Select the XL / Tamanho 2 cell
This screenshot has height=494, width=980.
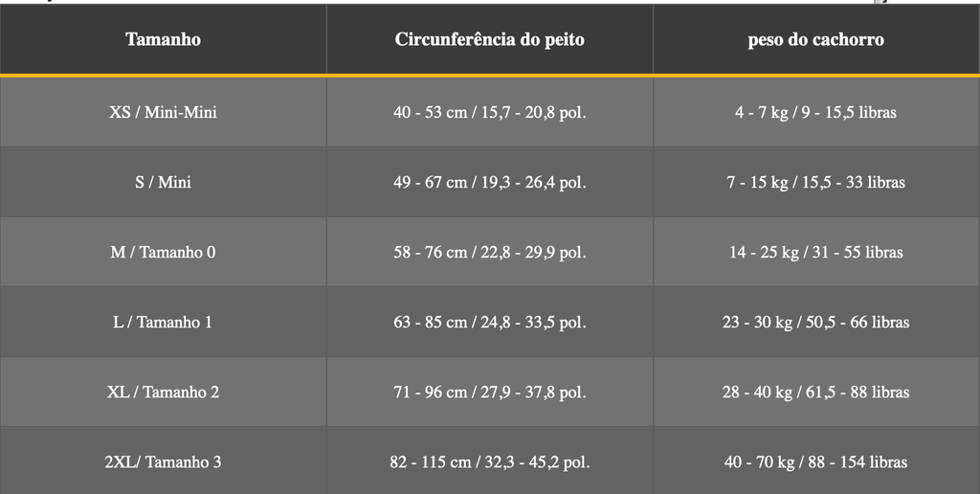pyautogui.click(x=163, y=393)
